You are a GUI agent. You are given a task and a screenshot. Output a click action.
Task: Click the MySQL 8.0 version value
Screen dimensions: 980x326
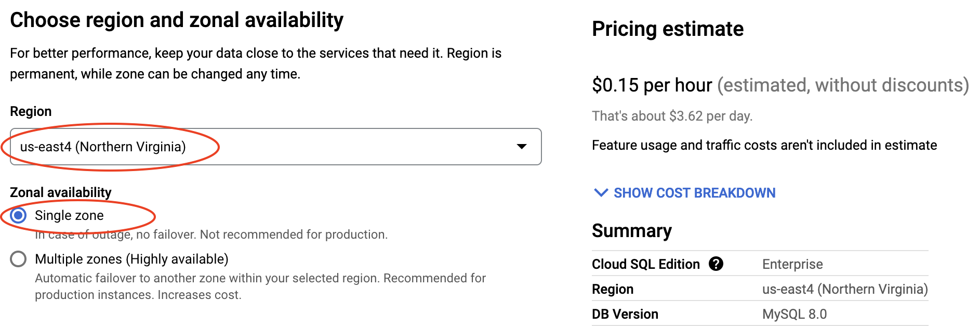point(794,314)
